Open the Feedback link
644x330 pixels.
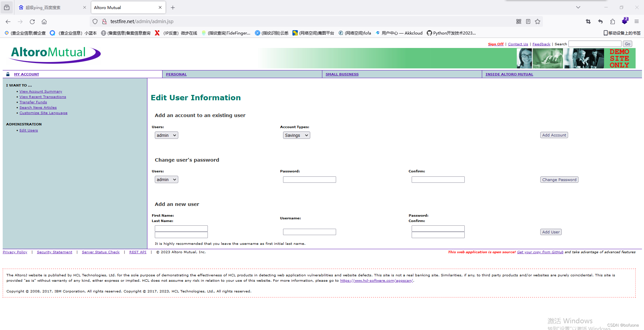[541, 44]
